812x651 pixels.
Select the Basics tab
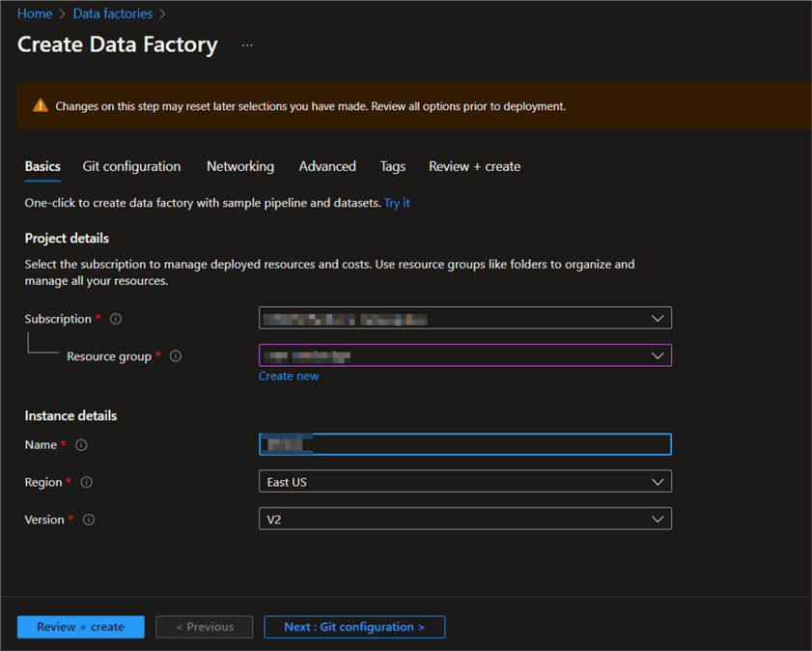click(42, 167)
